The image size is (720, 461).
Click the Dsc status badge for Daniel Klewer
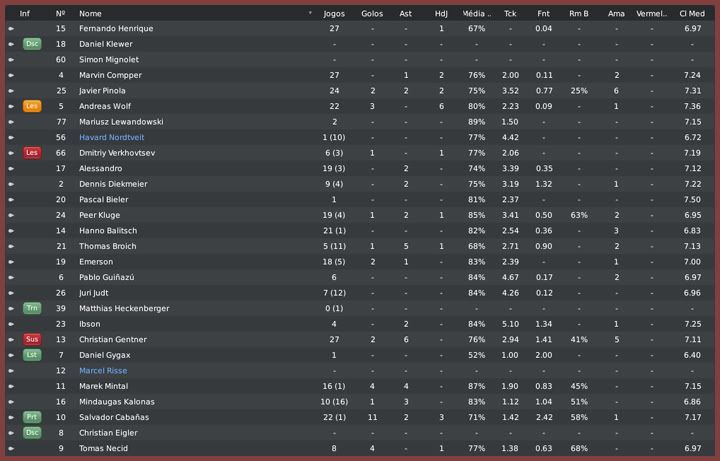(32, 44)
